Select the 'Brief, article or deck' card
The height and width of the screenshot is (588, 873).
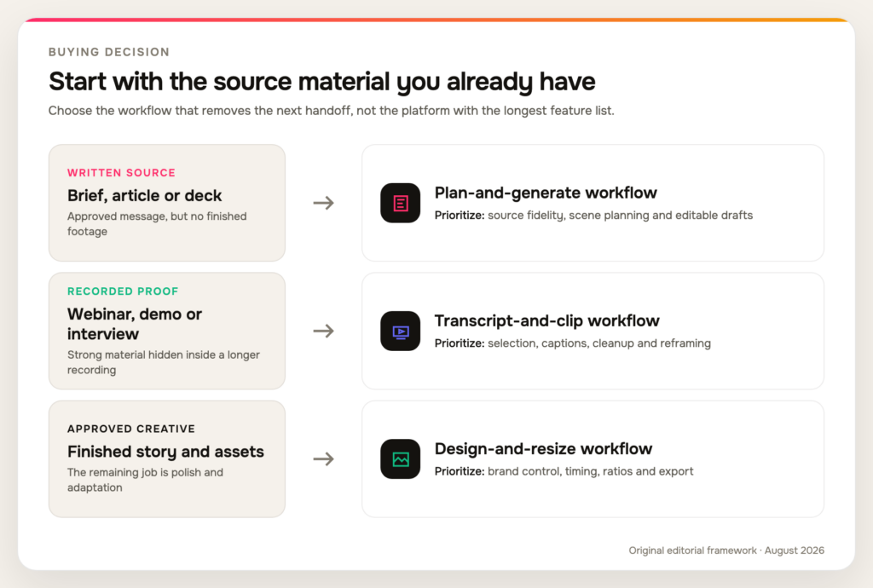167,203
